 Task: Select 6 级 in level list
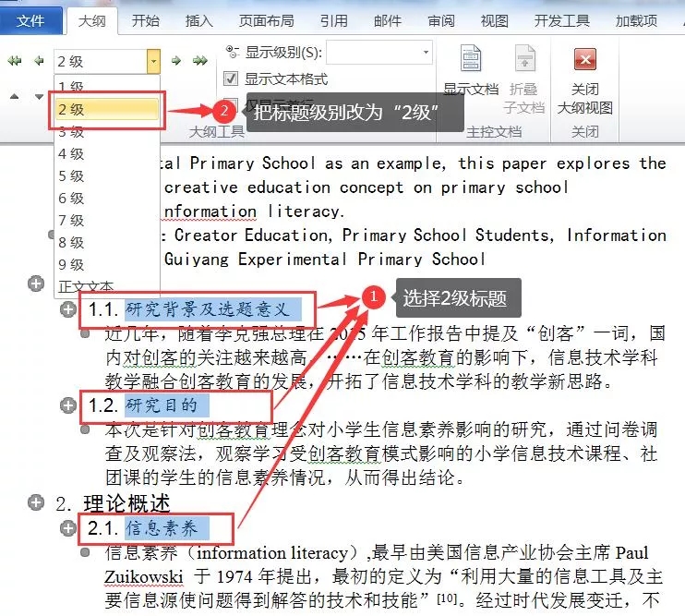click(107, 198)
